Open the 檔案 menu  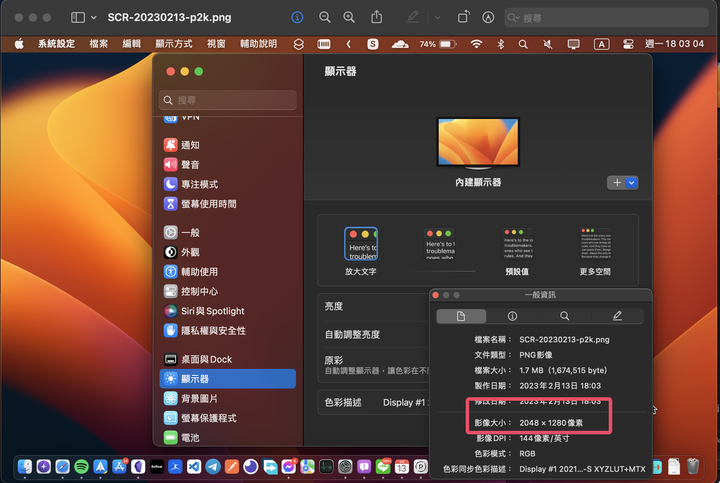(98, 44)
